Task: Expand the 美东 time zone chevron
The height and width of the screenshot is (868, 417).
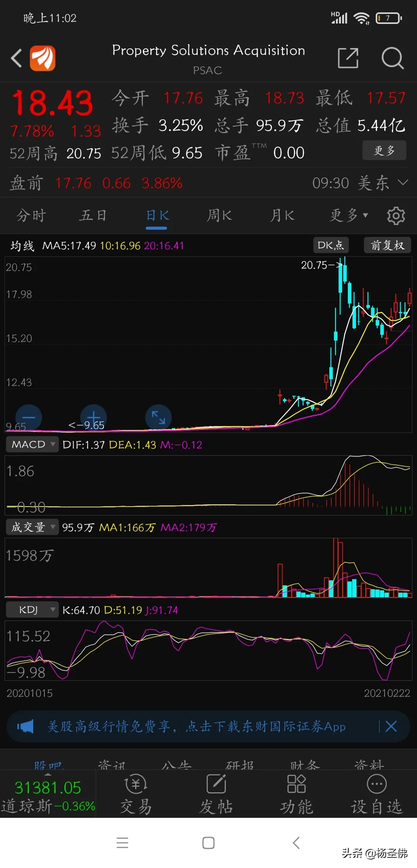Action: [x=403, y=182]
